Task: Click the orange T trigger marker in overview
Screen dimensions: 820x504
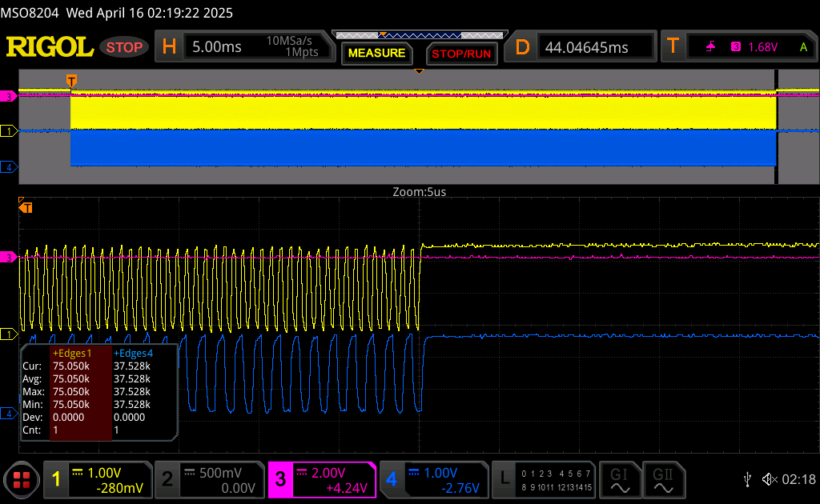Action: click(x=71, y=81)
